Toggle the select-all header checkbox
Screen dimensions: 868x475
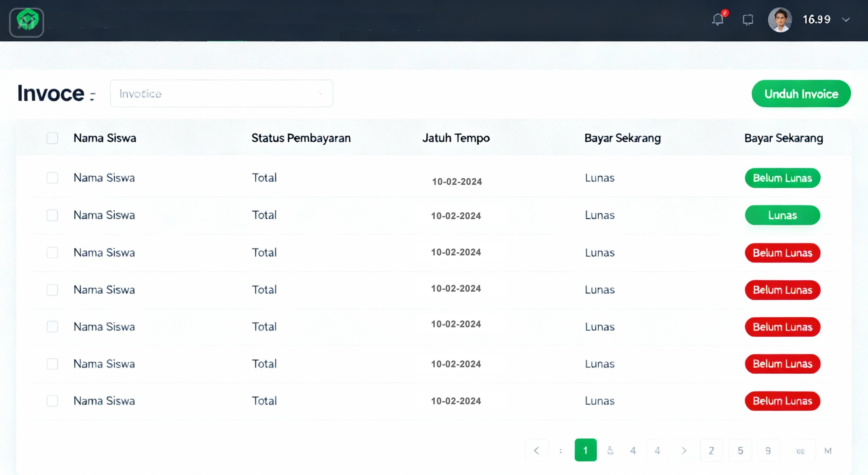click(52, 138)
